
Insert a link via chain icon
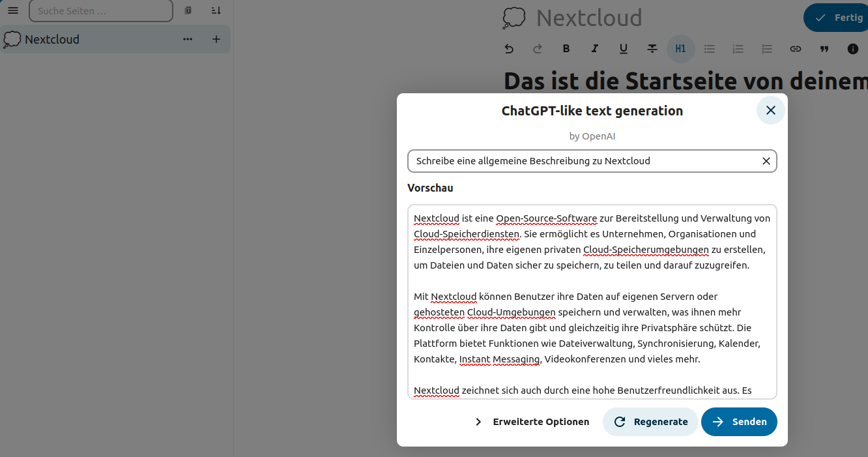pos(795,49)
